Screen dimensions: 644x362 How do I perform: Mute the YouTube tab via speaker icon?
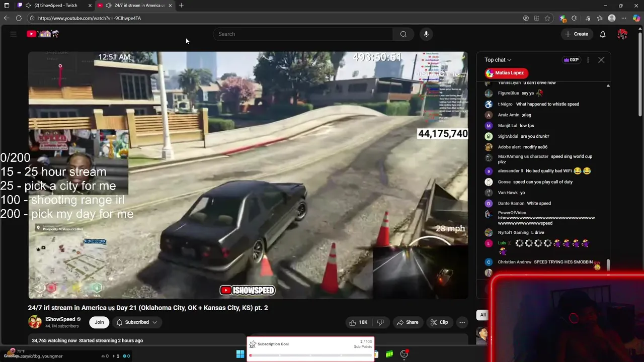coord(108,6)
